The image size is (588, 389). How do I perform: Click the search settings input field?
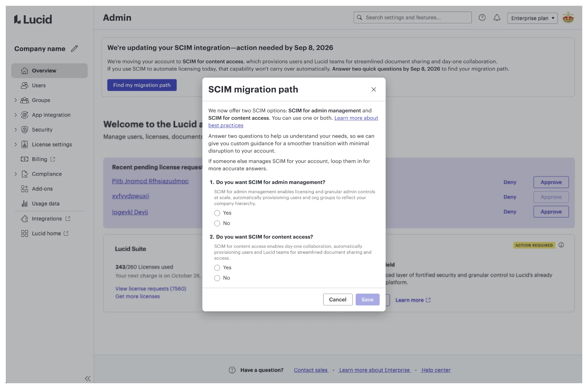[412, 17]
